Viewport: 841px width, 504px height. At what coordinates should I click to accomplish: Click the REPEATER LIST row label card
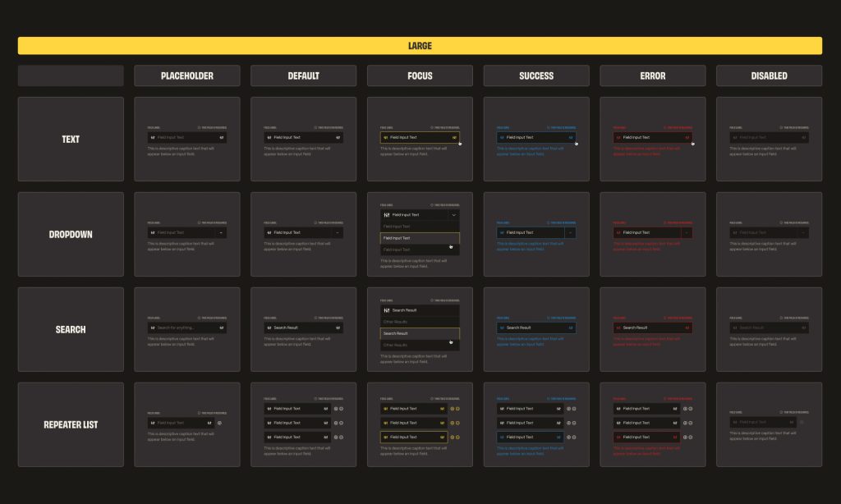coord(71,424)
